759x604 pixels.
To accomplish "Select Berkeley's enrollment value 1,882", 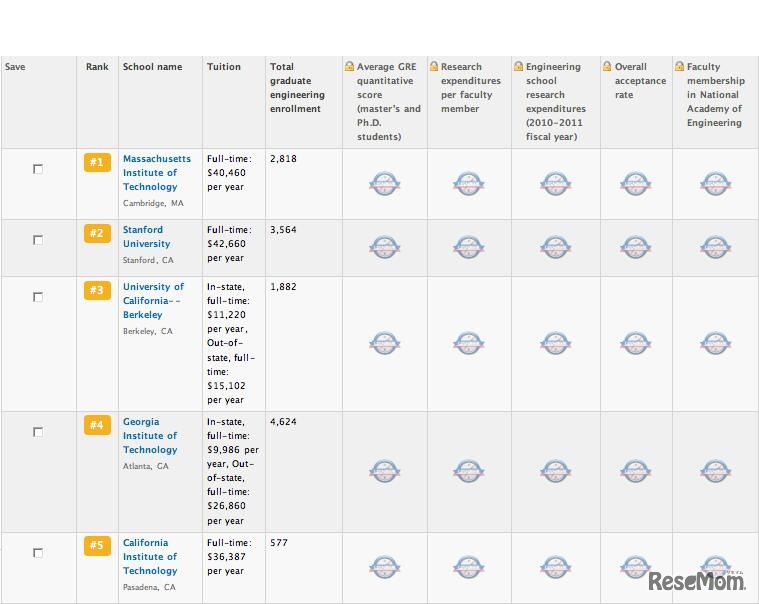I will click(283, 287).
